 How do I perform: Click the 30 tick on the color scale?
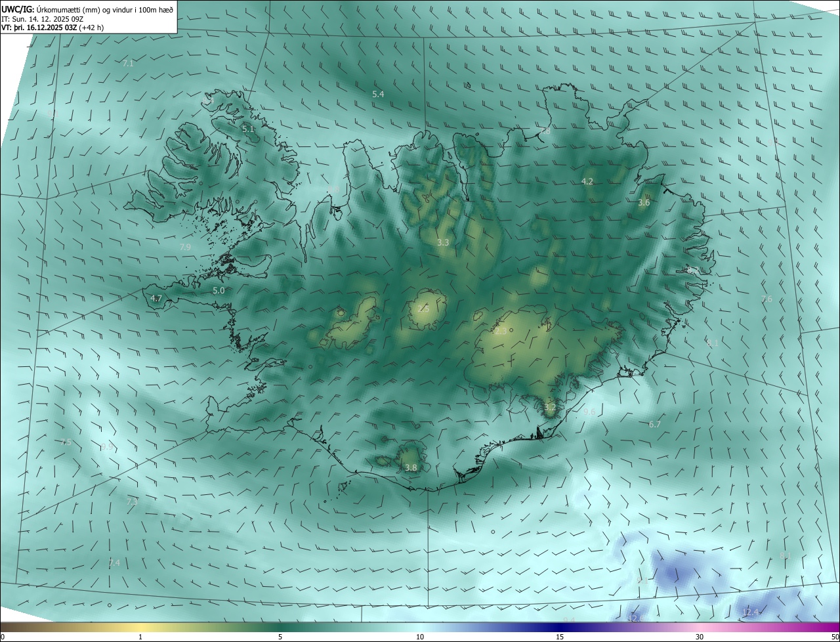point(700,637)
